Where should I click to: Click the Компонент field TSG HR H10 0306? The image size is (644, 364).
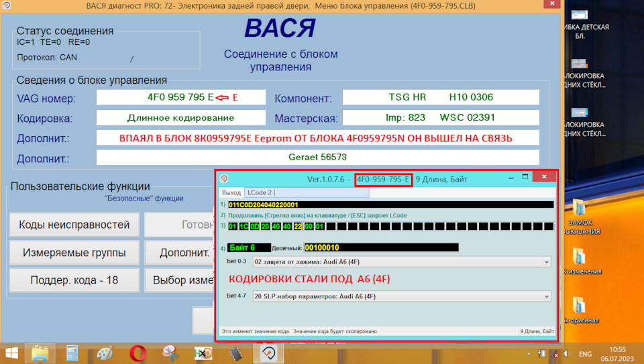441,97
